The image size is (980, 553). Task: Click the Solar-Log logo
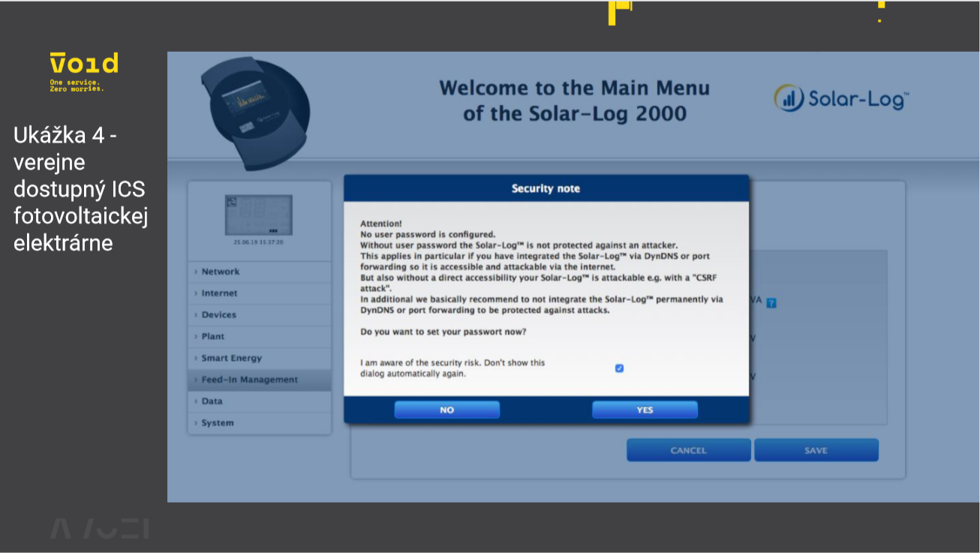pos(841,98)
